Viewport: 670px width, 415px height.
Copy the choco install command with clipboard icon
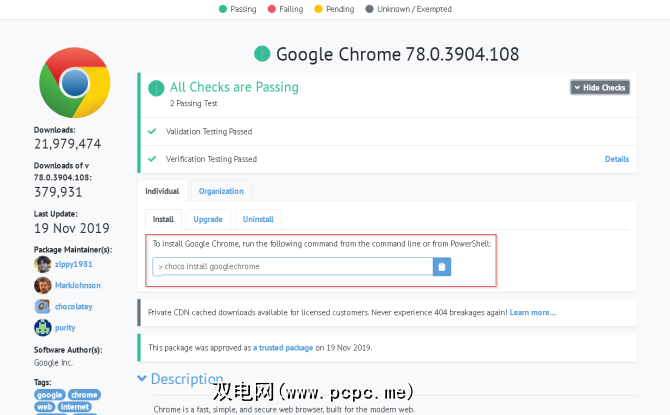[442, 267]
